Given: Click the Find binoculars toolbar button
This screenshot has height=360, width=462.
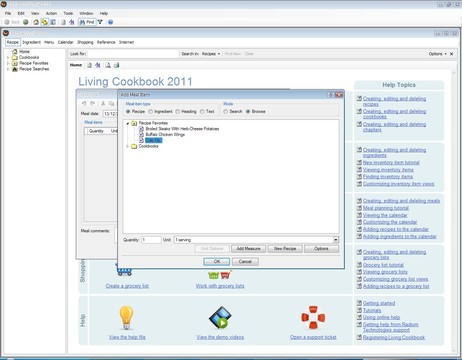Looking at the screenshot, I should 87,22.
